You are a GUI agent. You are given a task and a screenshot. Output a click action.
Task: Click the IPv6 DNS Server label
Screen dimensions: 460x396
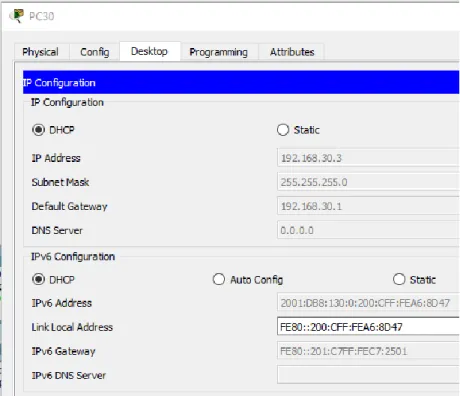coord(69,375)
